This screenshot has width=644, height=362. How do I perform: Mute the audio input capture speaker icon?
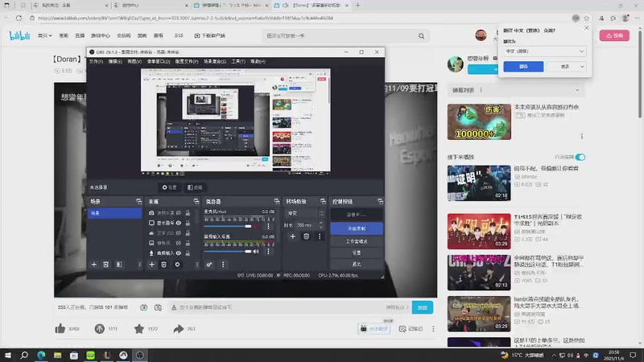coord(256,252)
